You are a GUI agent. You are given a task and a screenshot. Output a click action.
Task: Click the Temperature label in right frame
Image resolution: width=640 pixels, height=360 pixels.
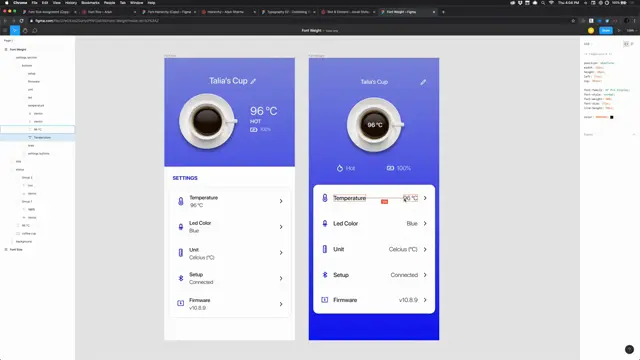click(349, 198)
